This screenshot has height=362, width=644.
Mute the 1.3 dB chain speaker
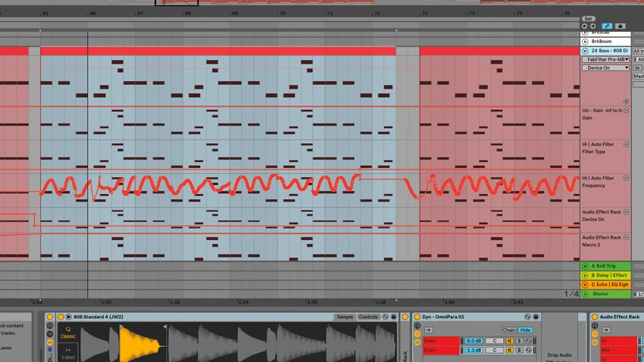pyautogui.click(x=509, y=350)
